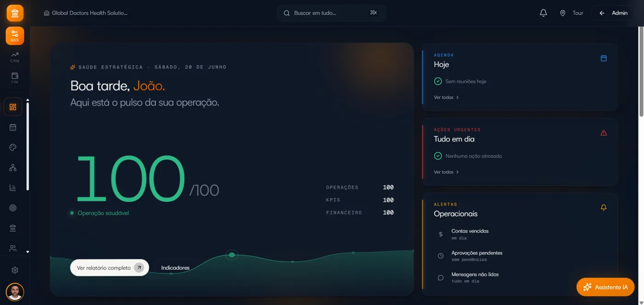
Task: Open the target goals icon
Action: click(x=13, y=208)
